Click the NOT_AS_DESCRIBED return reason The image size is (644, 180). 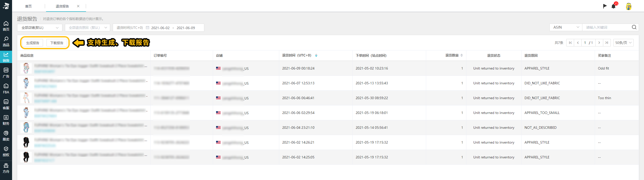point(541,128)
